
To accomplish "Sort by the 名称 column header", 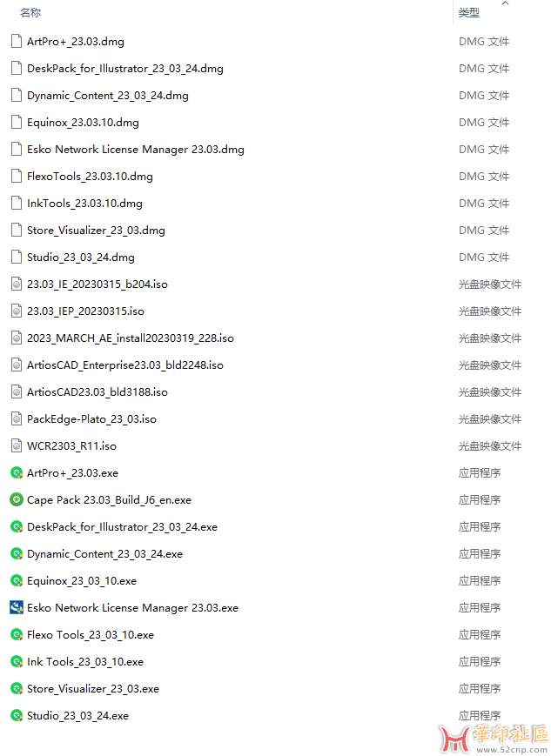I will 30,12.
